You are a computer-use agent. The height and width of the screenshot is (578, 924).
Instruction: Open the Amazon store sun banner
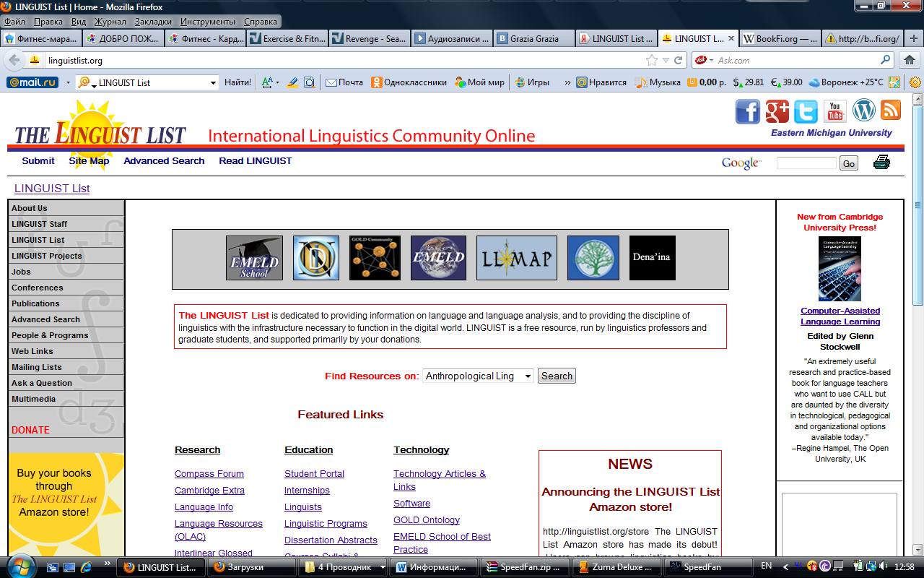click(x=66, y=504)
